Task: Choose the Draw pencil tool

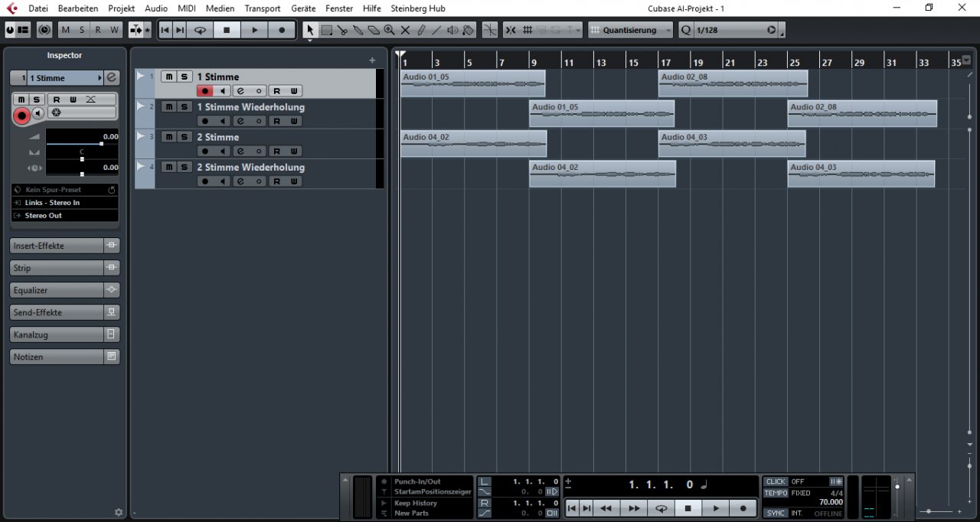Action: [421, 30]
